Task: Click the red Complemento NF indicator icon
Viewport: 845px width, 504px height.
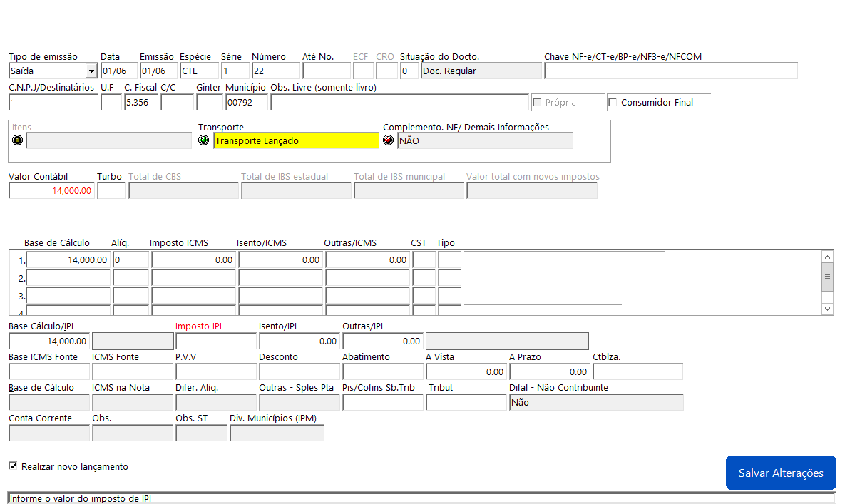Action: click(388, 140)
